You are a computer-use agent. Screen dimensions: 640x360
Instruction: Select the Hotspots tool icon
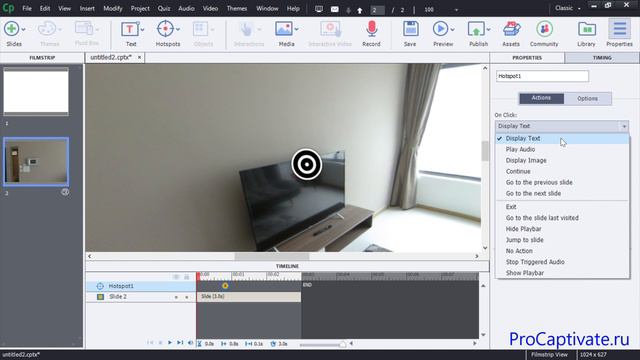[x=165, y=29]
